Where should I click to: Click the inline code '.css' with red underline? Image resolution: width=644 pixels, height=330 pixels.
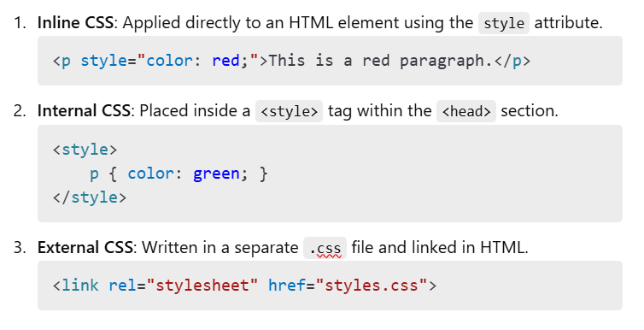point(325,248)
